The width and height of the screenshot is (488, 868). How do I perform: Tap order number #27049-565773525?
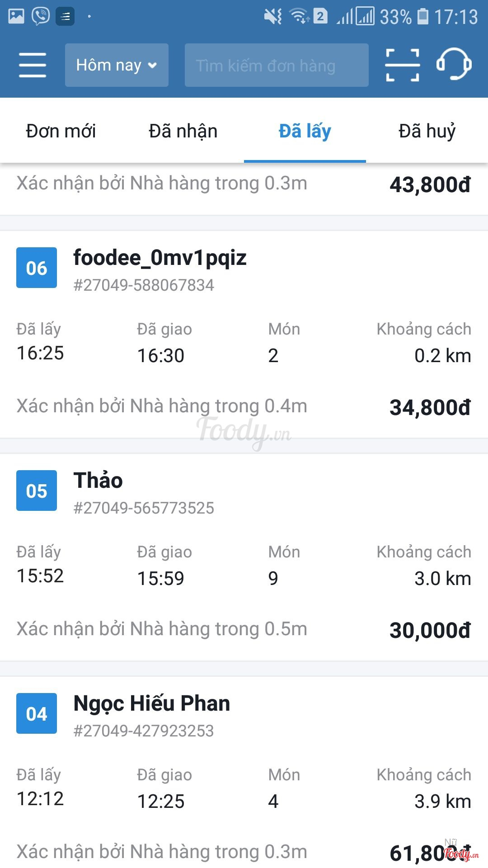tap(144, 508)
